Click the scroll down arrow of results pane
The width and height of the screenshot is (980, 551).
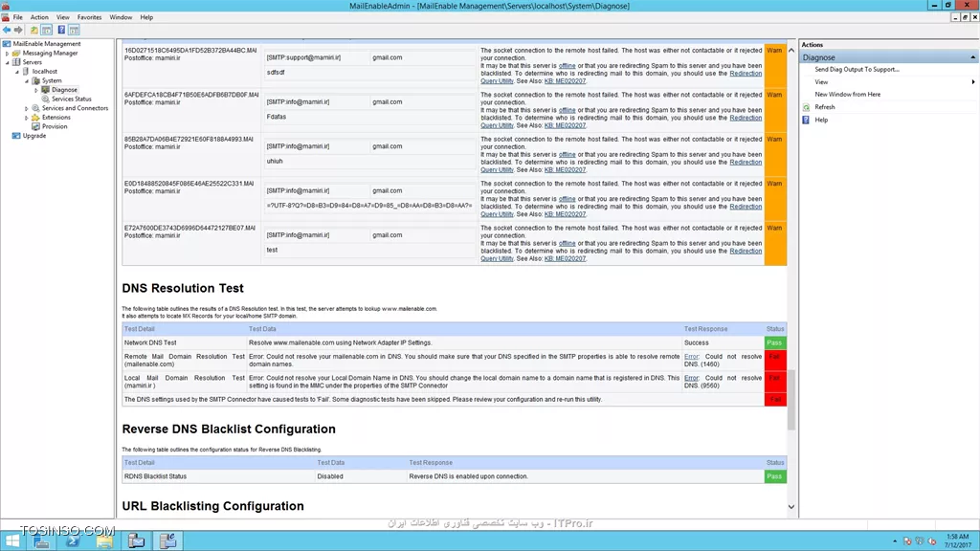(791, 507)
